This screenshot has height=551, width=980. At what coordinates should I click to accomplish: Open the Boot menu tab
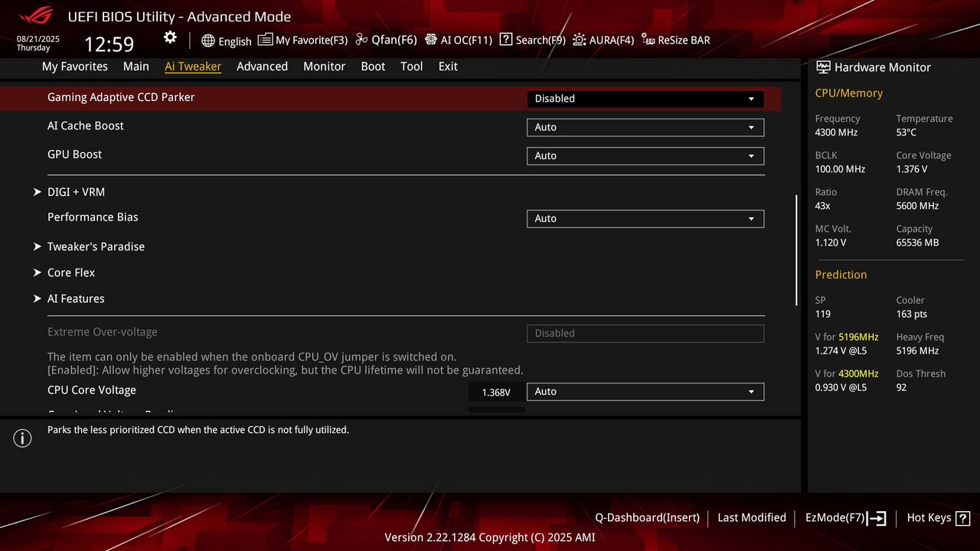(x=373, y=67)
